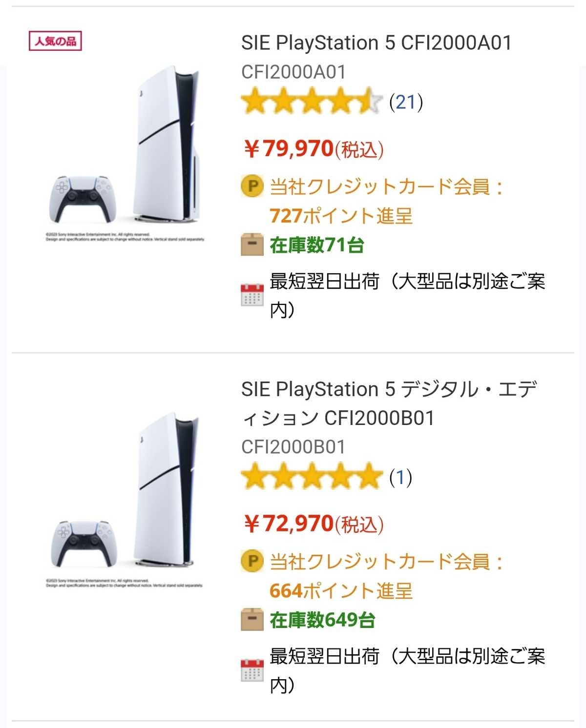Click the stock box icon beside 在庫数649台

(x=252, y=620)
